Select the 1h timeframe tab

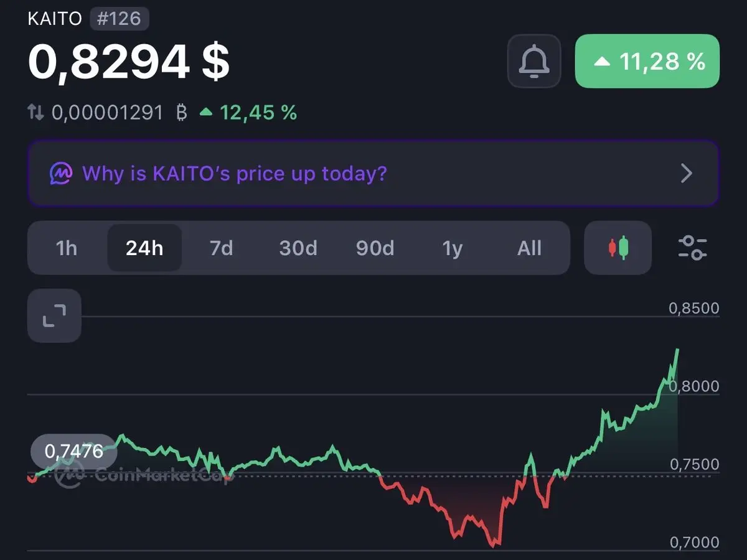pos(67,248)
